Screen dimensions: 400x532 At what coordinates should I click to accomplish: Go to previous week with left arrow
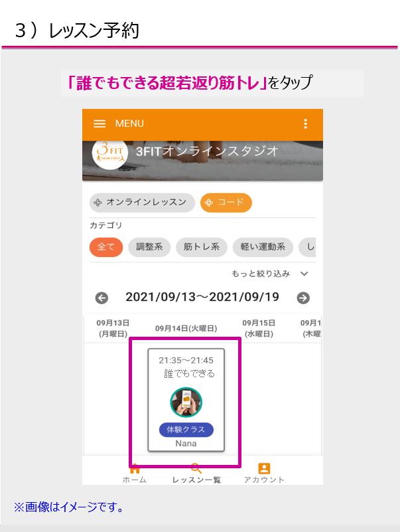click(x=101, y=298)
